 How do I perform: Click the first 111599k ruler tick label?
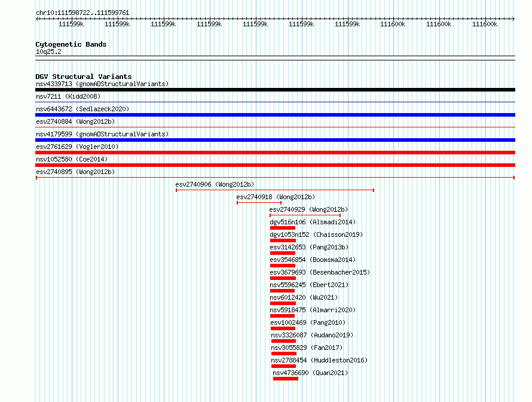click(71, 24)
